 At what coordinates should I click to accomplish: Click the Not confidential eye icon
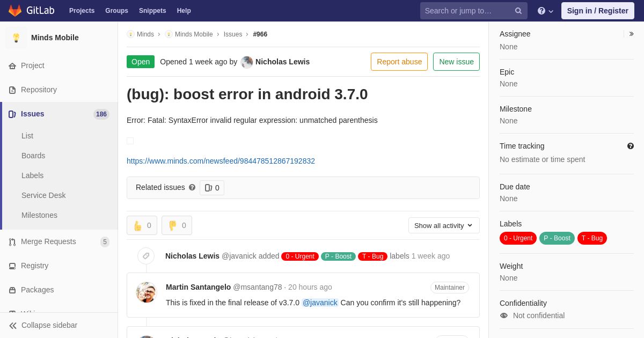[x=504, y=315]
